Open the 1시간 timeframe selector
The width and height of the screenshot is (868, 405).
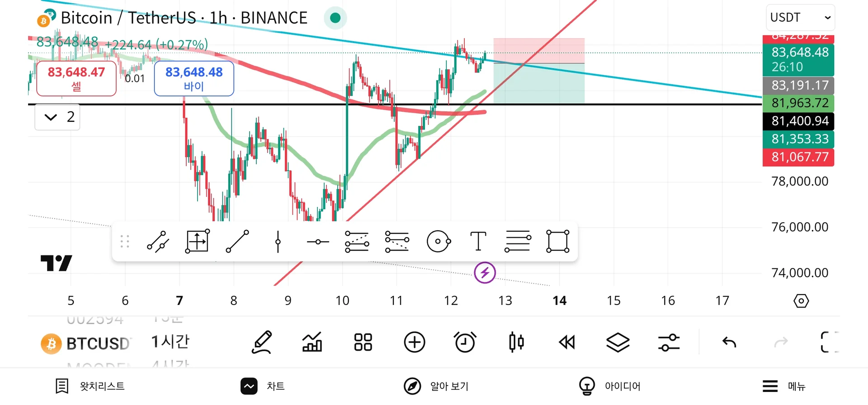[170, 342]
